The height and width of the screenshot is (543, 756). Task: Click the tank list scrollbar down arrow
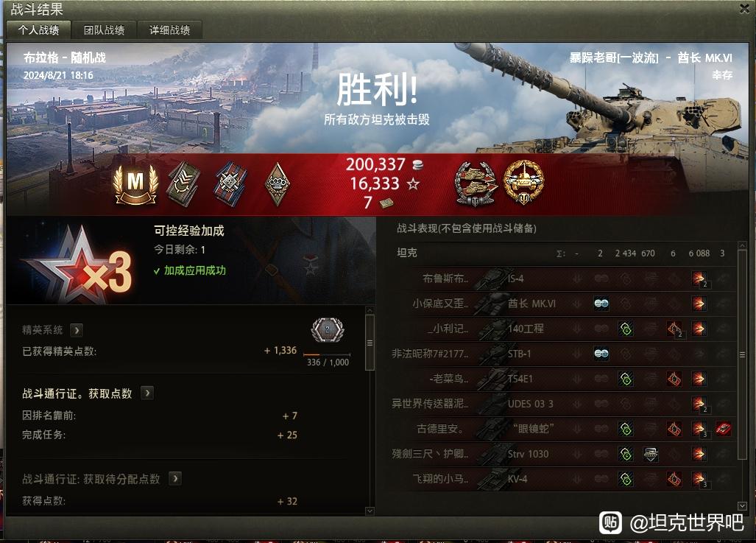click(x=742, y=506)
